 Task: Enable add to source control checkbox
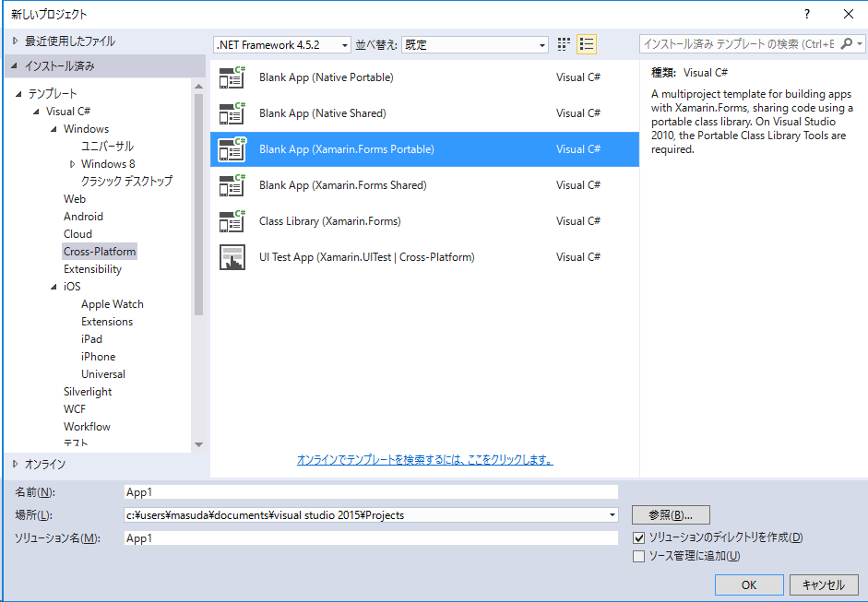click(x=639, y=556)
